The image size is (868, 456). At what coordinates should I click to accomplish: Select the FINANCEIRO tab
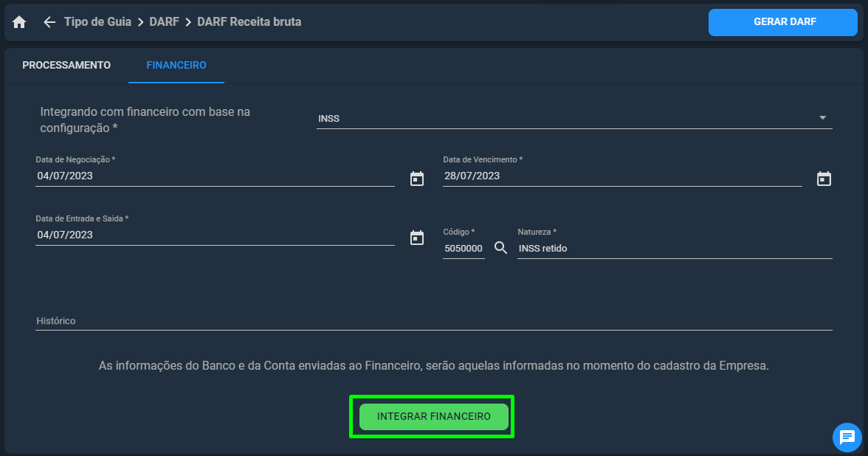[x=176, y=65]
